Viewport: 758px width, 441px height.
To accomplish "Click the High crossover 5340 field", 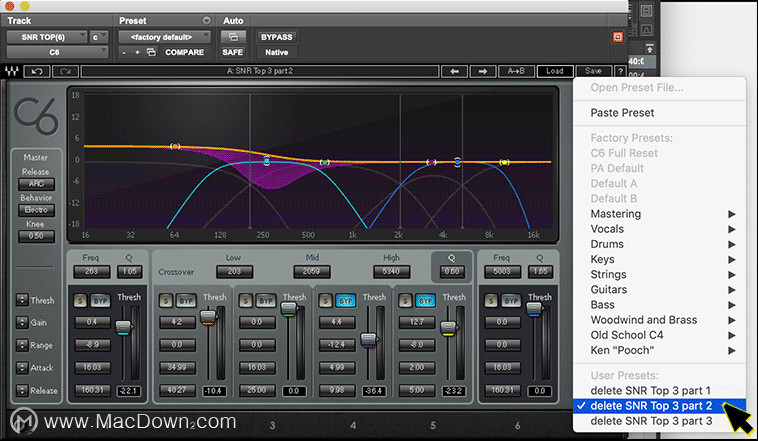I will pos(392,272).
